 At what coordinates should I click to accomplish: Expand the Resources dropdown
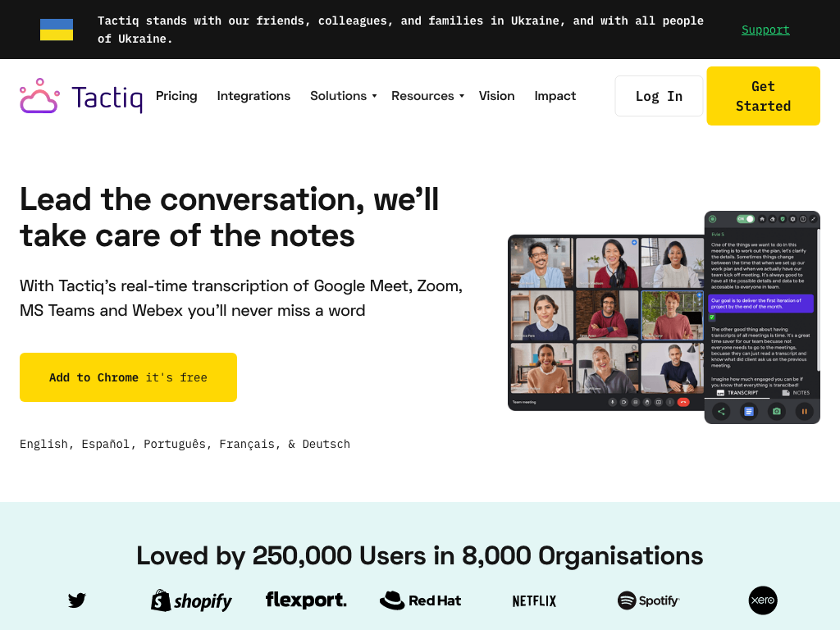tap(427, 96)
